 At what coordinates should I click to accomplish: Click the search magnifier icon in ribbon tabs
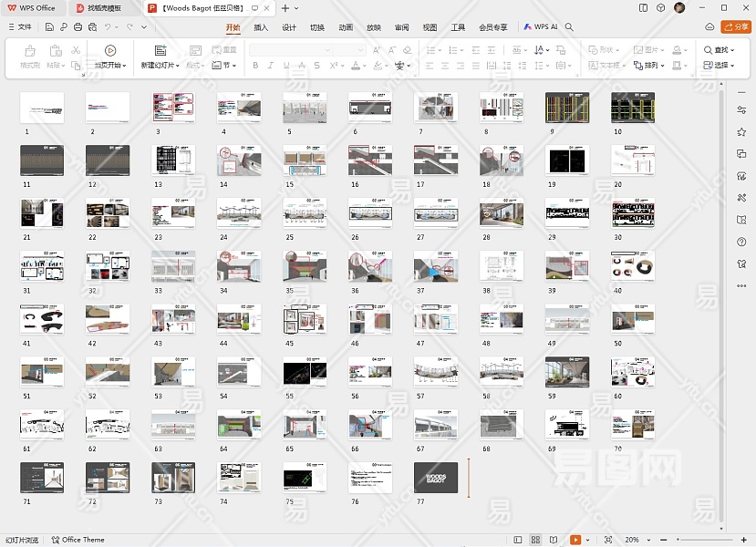[x=570, y=27]
